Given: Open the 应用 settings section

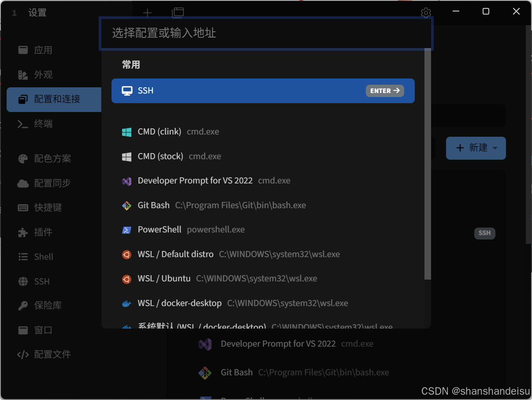Looking at the screenshot, I should pos(54,50).
